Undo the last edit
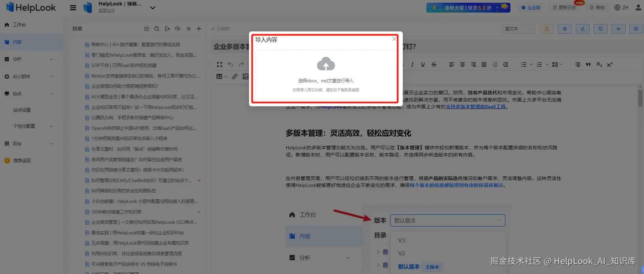 [230, 64]
